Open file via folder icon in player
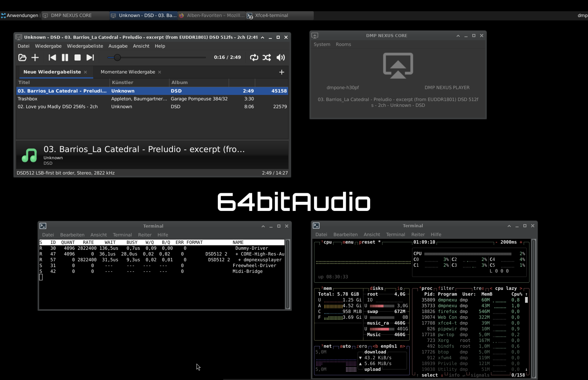This screenshot has width=588, height=380. point(22,57)
